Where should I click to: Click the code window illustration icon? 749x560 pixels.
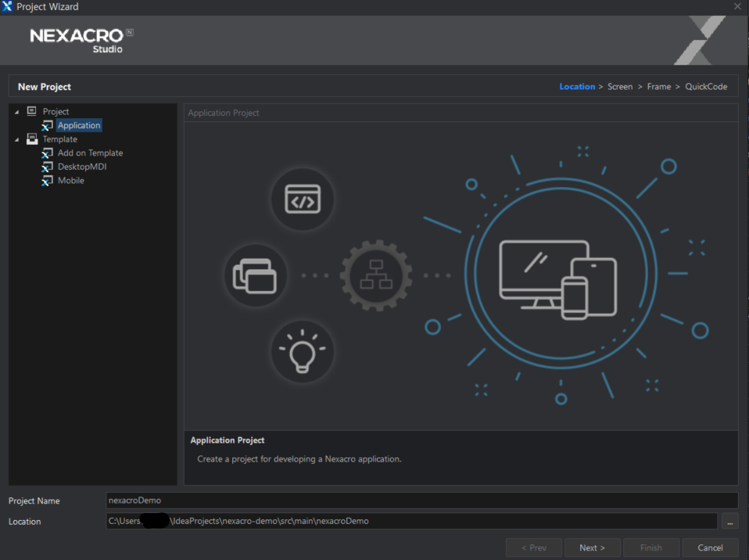tap(303, 199)
